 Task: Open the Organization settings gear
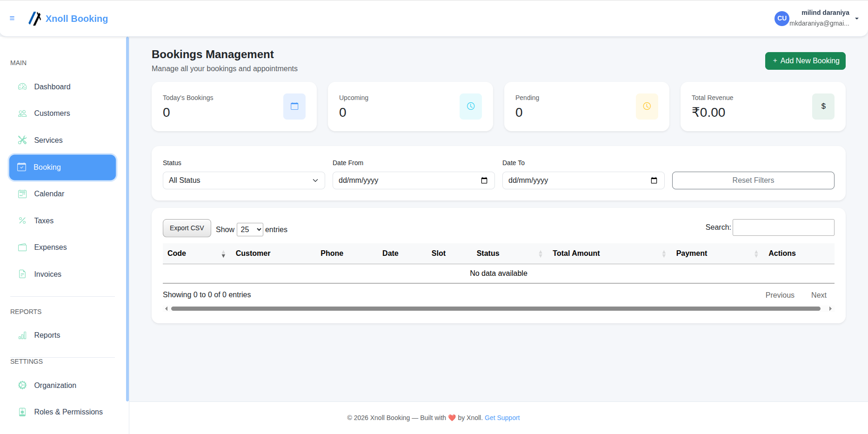(22, 385)
